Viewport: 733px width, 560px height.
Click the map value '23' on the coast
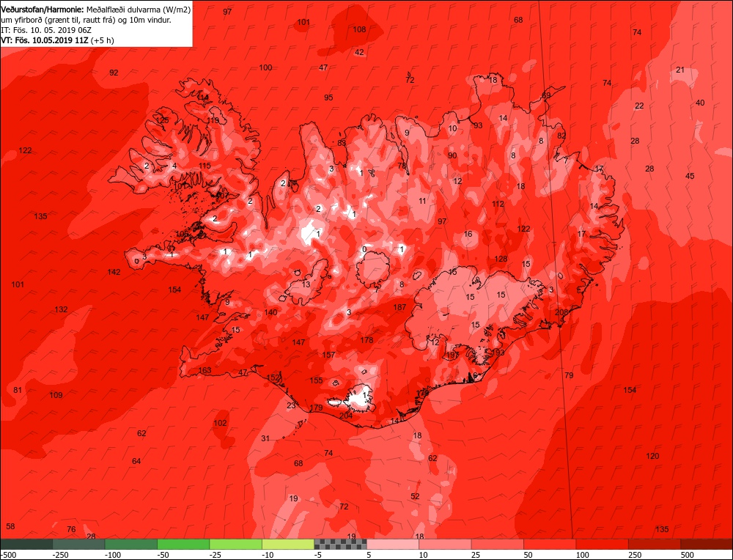pos(291,405)
